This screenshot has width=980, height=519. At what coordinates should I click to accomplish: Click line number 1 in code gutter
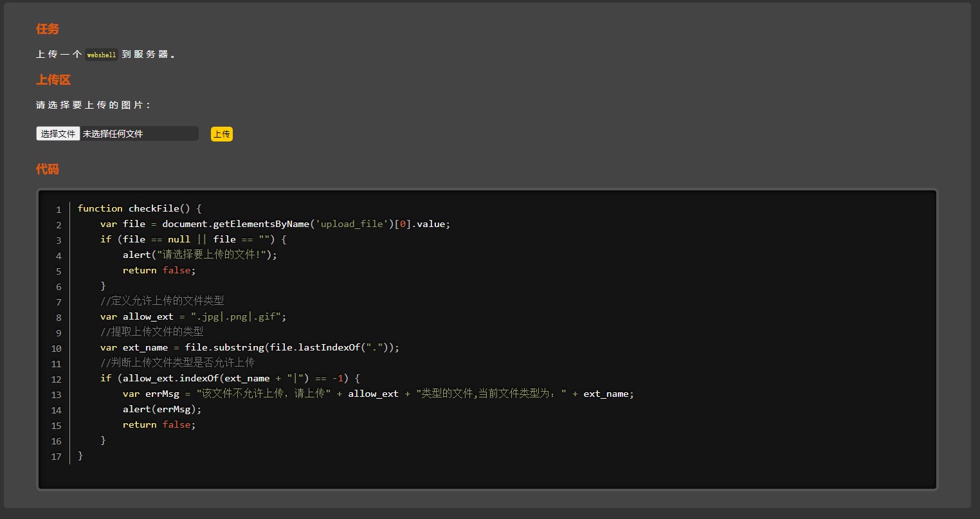pyautogui.click(x=59, y=209)
